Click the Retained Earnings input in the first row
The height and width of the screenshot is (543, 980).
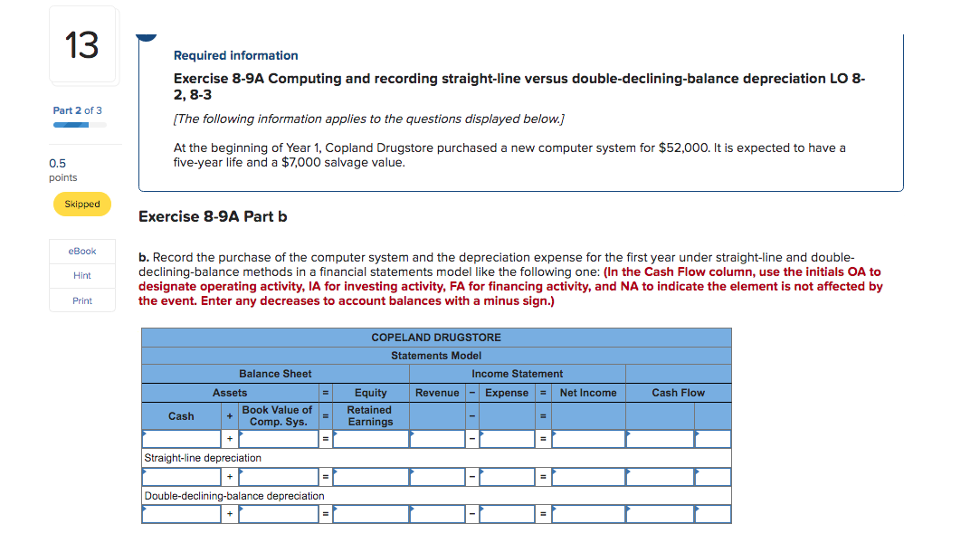369,438
